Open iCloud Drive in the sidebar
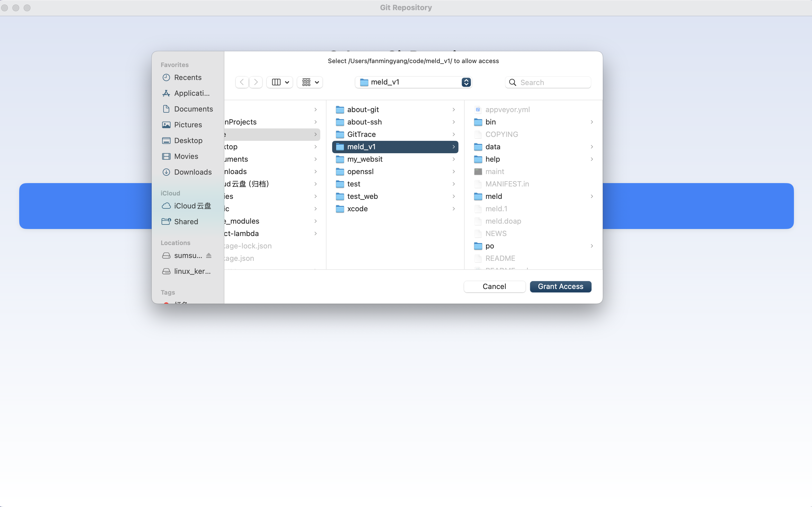The image size is (812, 507). 192,206
